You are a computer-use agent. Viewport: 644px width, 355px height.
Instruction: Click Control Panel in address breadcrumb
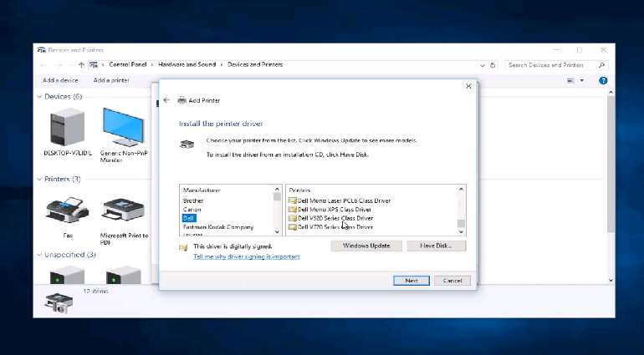(x=128, y=64)
